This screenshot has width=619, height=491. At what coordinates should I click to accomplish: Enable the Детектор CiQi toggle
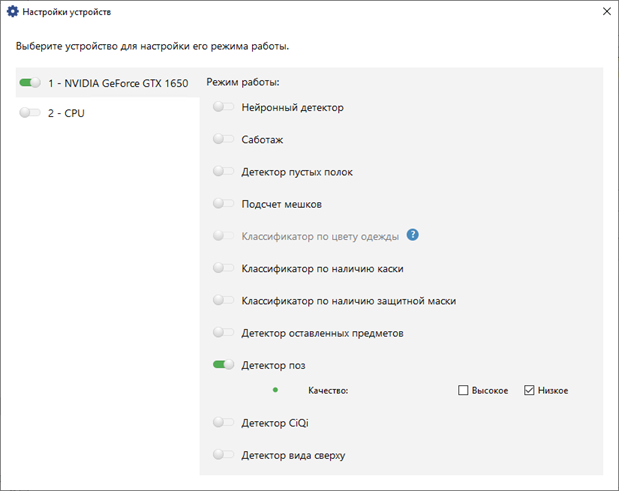point(223,423)
